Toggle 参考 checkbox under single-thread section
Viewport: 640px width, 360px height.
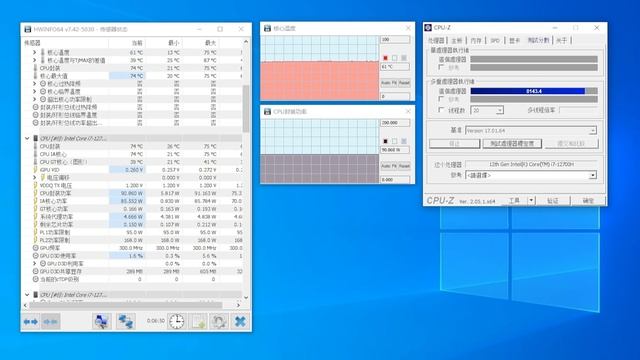tap(441, 67)
